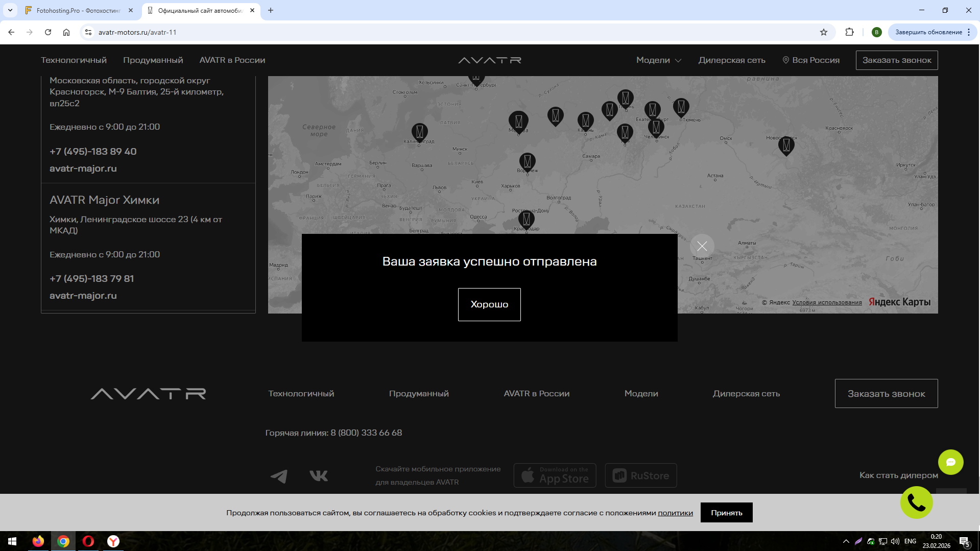Close the success popup with X
Viewport: 980px width, 551px height.
[702, 246]
